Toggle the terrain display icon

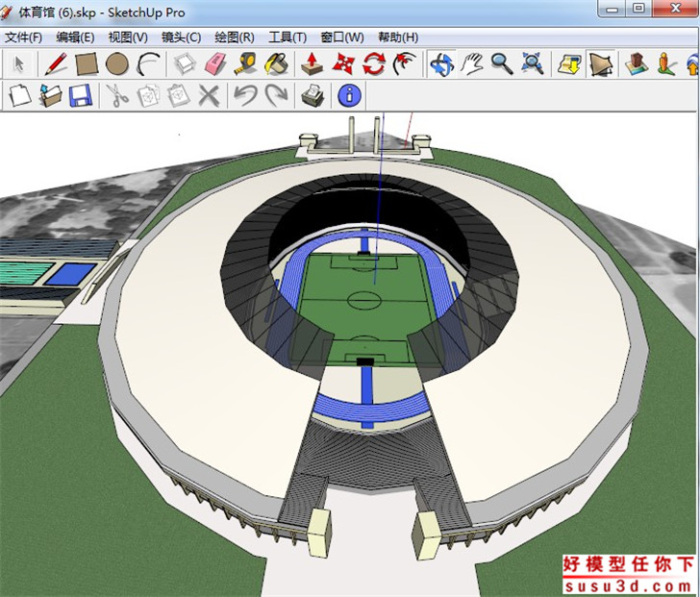600,63
